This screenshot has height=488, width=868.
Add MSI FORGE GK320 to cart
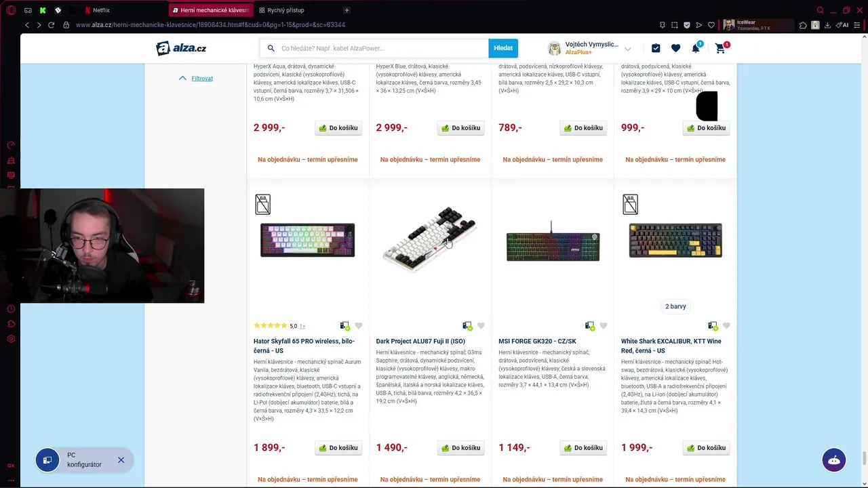584,448
